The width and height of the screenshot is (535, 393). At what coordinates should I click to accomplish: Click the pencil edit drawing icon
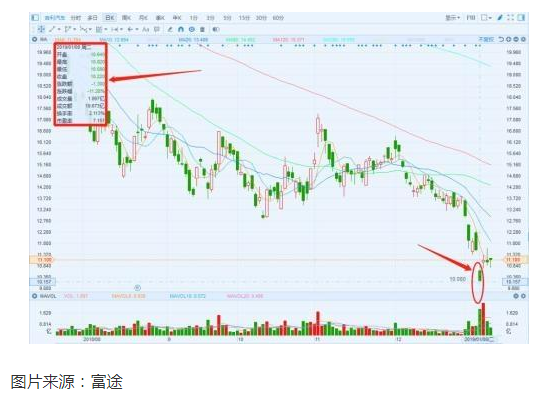[x=170, y=29]
